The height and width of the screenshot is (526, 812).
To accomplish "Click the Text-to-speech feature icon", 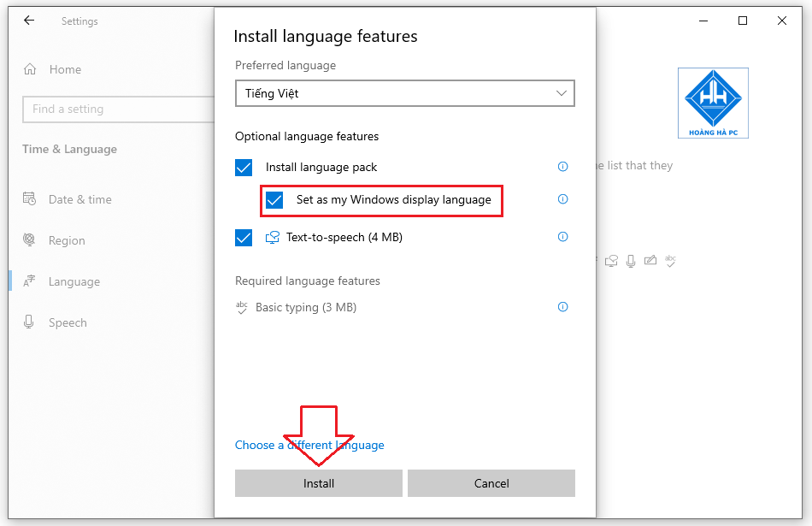I will pos(274,237).
